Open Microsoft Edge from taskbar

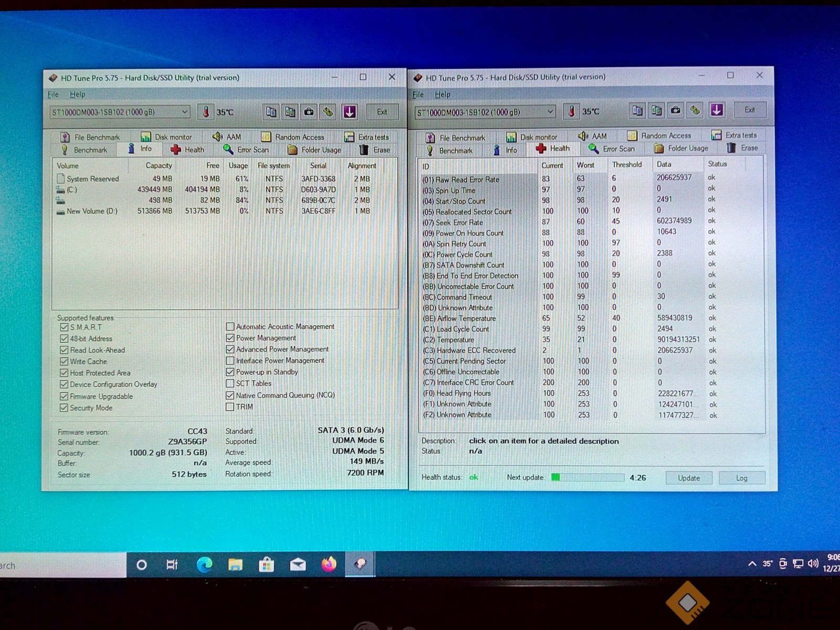coord(204,565)
